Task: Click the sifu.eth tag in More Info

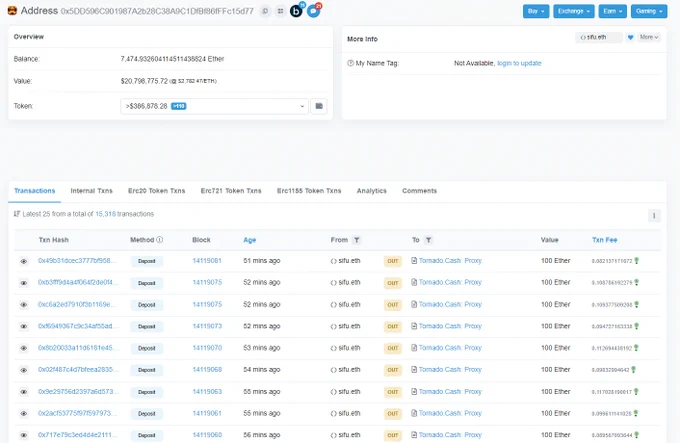Action: click(x=598, y=37)
